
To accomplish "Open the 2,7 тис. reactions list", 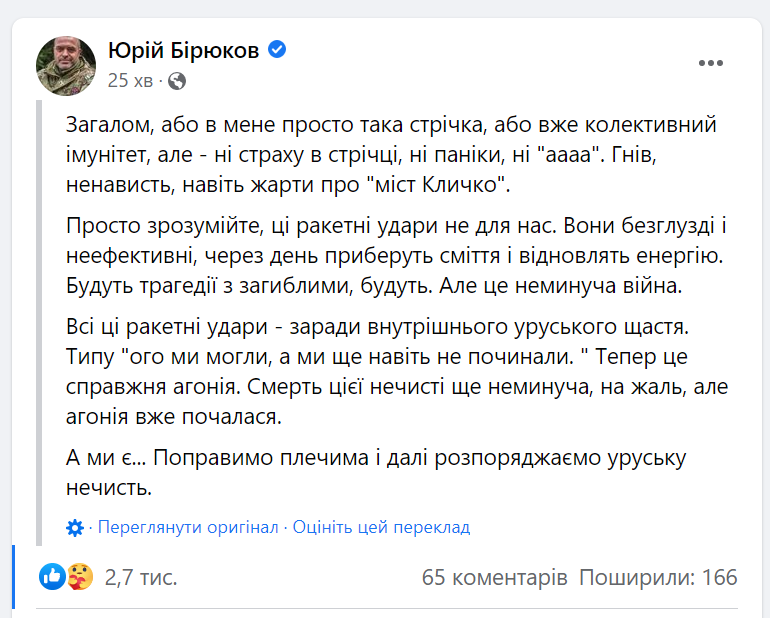I will pyautogui.click(x=141, y=577).
